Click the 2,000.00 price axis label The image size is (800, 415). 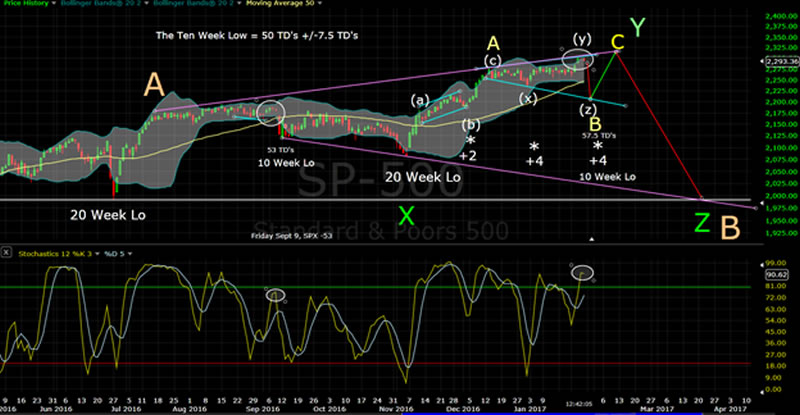point(782,196)
